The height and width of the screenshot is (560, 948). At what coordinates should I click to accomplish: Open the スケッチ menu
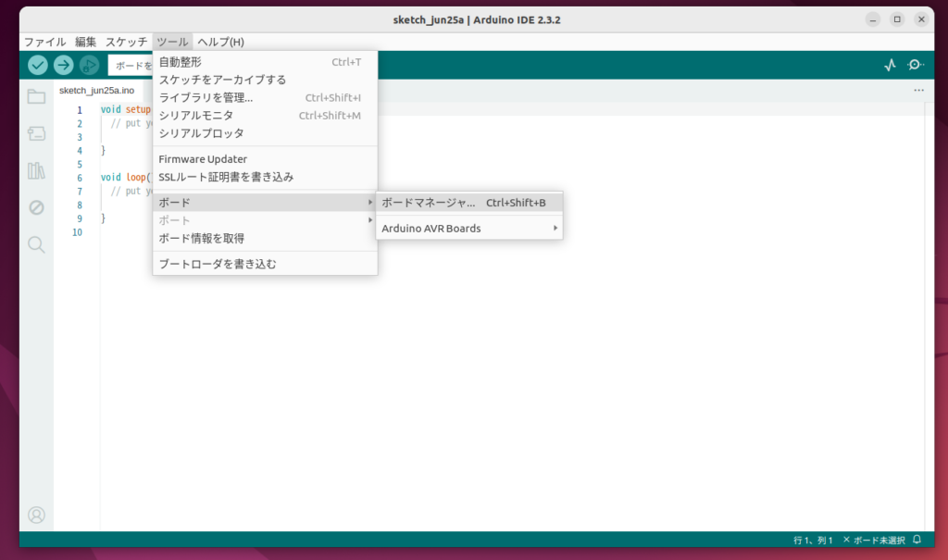(126, 42)
